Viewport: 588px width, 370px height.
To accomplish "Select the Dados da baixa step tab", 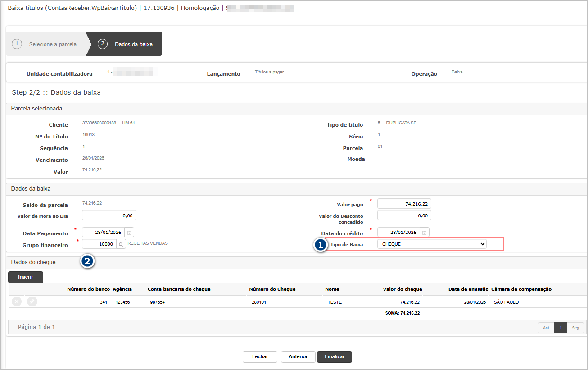I will (133, 44).
